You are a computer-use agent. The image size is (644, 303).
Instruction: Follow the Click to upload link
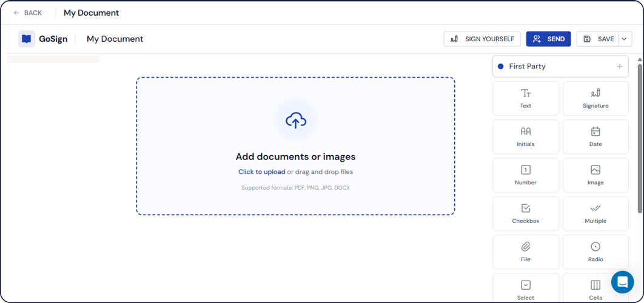point(261,171)
